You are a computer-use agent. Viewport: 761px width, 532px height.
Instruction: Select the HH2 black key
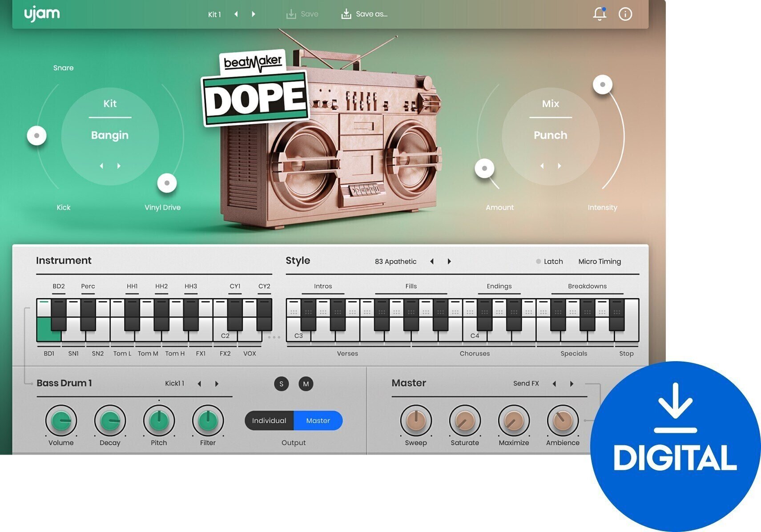coord(161,315)
